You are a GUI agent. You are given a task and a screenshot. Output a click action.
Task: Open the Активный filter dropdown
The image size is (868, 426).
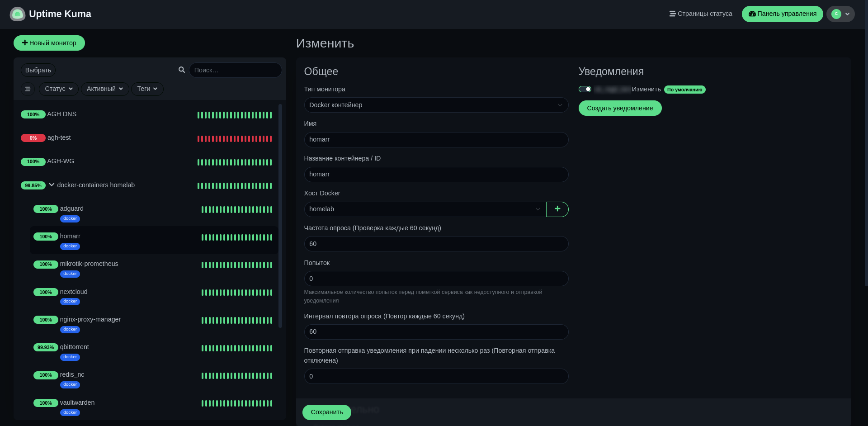tap(105, 89)
